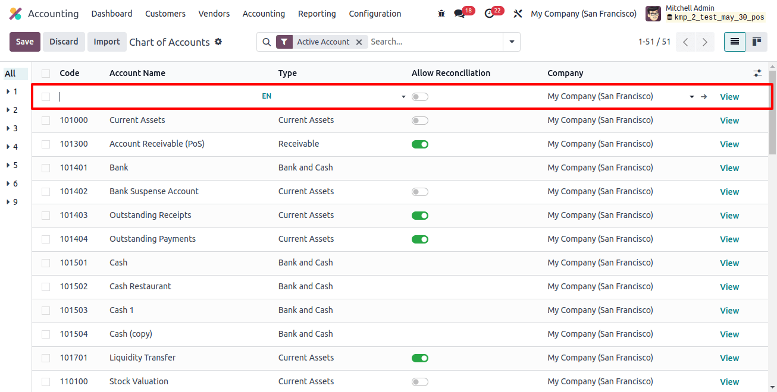Open the Vendors menu
Screen dimensions: 777x392
point(214,14)
